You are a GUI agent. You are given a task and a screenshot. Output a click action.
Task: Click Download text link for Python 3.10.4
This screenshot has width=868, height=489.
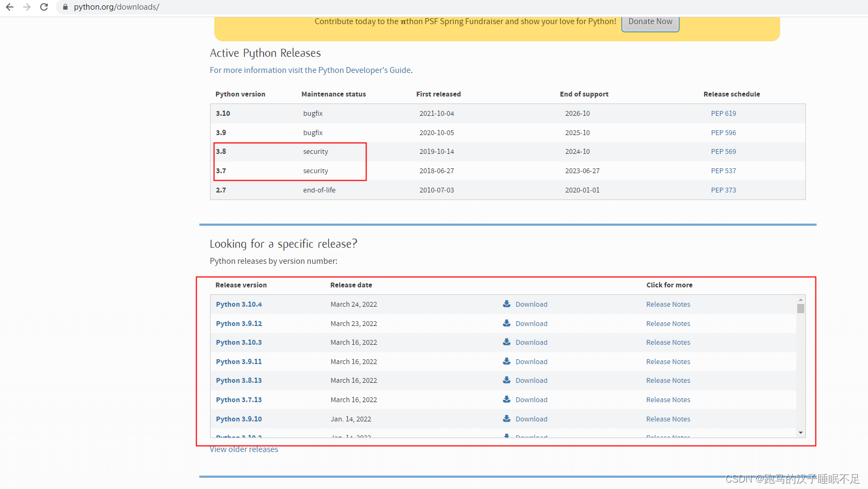pos(532,305)
